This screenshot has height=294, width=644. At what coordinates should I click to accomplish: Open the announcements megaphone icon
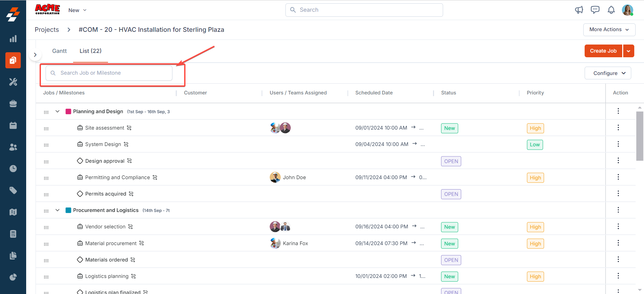pyautogui.click(x=579, y=10)
